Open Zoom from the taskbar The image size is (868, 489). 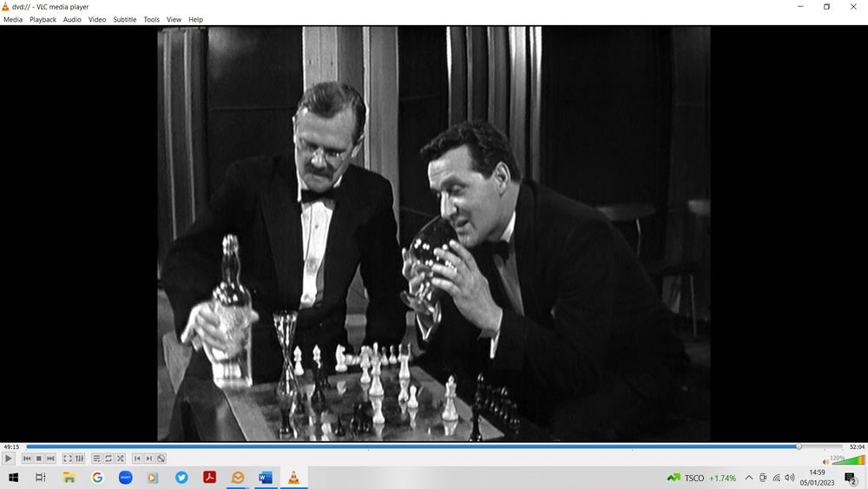pos(126,478)
